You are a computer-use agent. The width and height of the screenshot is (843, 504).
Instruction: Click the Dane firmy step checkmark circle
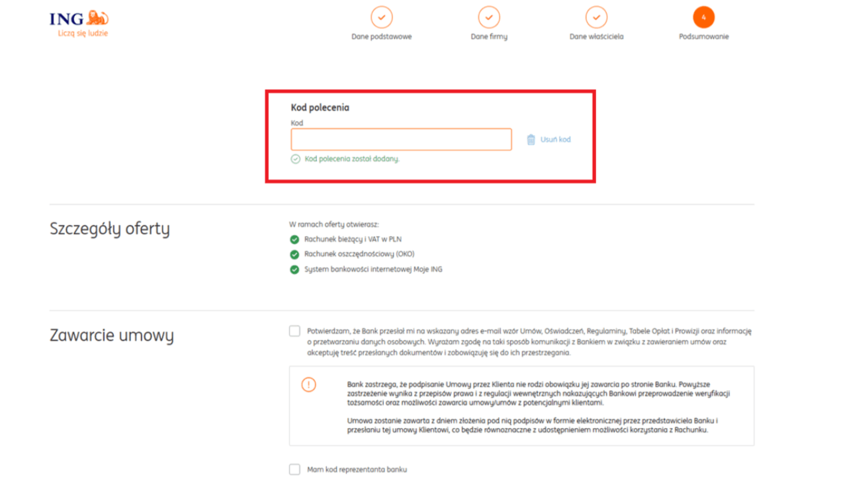pos(489,17)
